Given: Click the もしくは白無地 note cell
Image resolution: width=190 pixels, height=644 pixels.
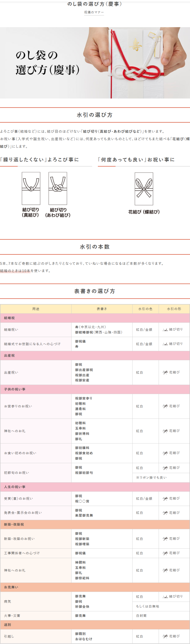Looking at the screenshot, I should tap(161, 607).
